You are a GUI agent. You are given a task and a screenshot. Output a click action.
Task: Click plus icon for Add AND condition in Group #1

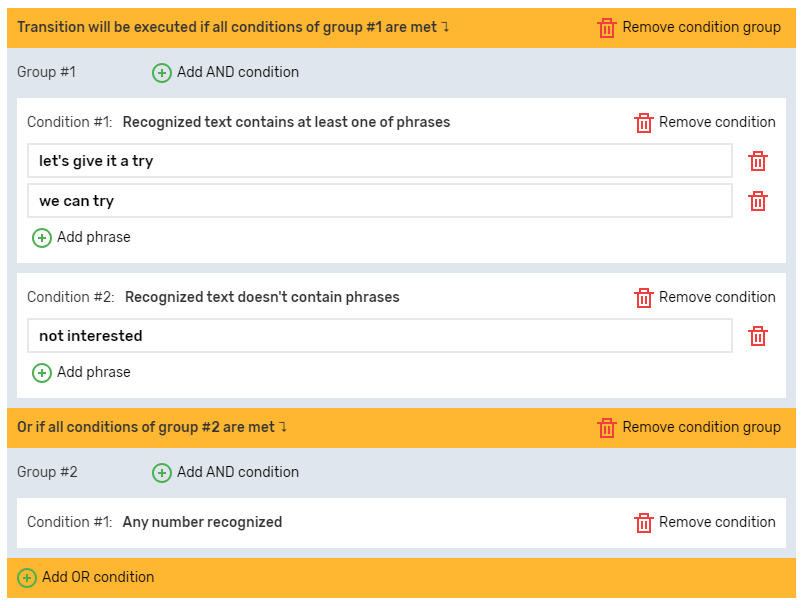click(x=162, y=73)
